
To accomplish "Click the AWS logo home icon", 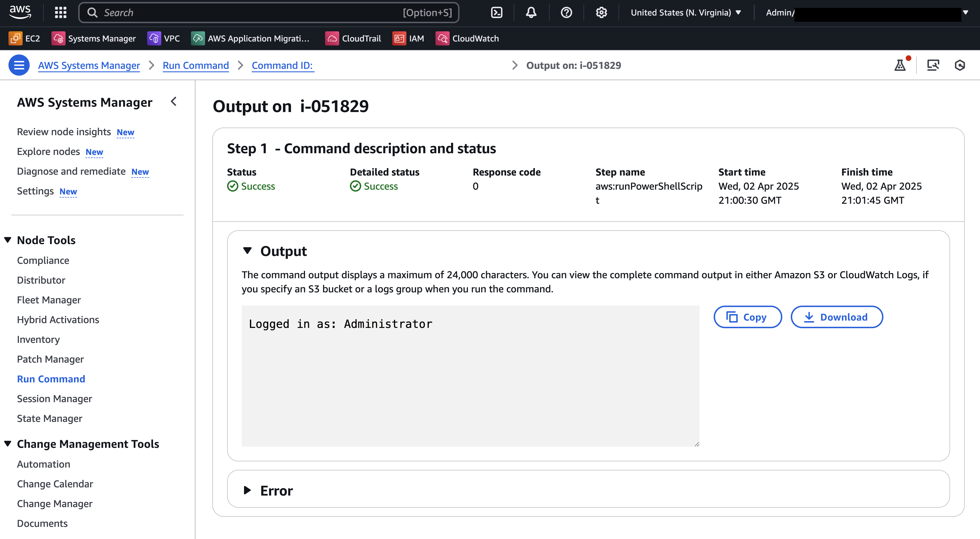I will coord(20,12).
